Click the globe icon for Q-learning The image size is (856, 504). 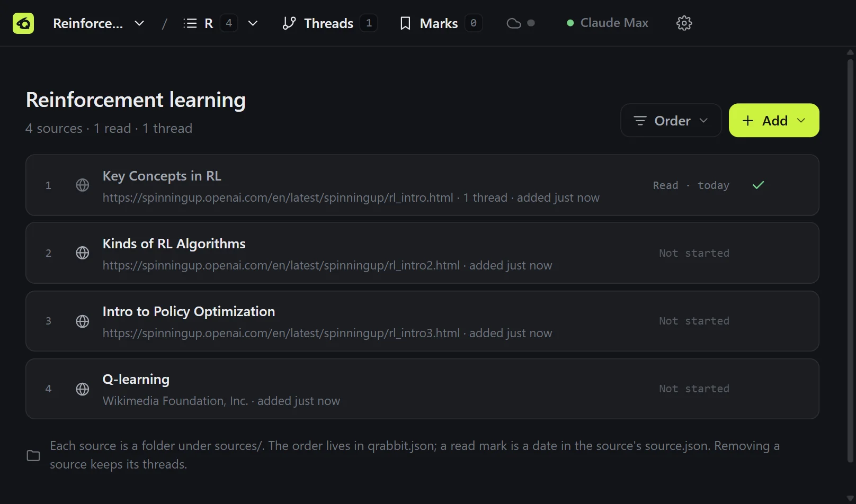pyautogui.click(x=83, y=389)
